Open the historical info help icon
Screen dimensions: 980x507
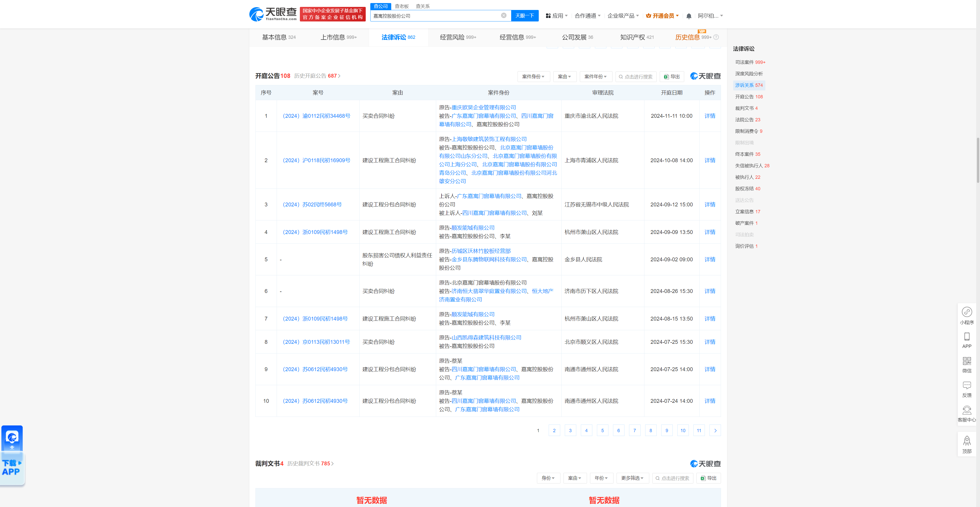click(716, 37)
